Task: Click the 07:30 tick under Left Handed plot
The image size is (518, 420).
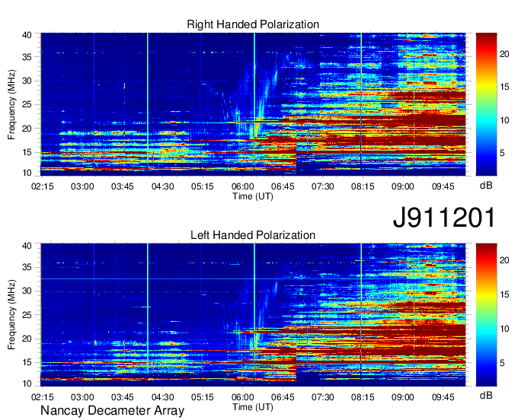Action: 323,397
